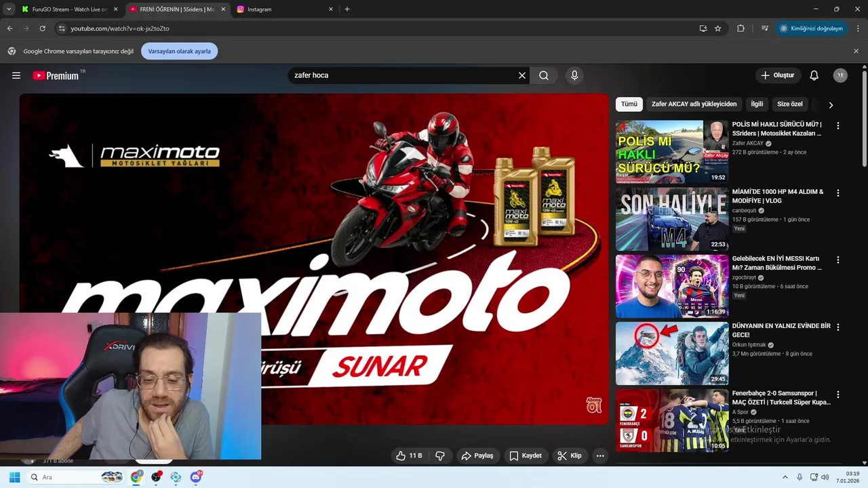Close the FuruGO Stream tab
Image resolution: width=868 pixels, height=488 pixels.
(115, 9)
